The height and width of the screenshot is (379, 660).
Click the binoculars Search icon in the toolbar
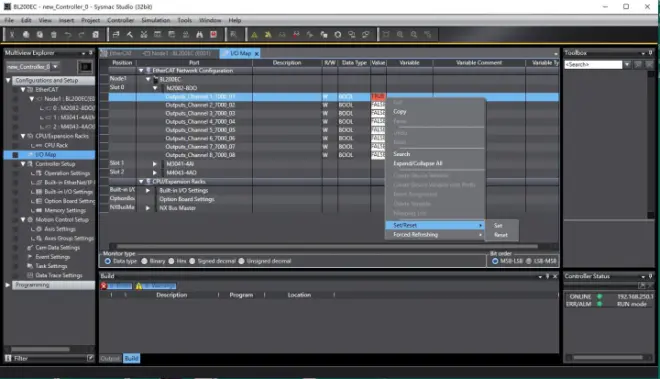click(x=200, y=35)
